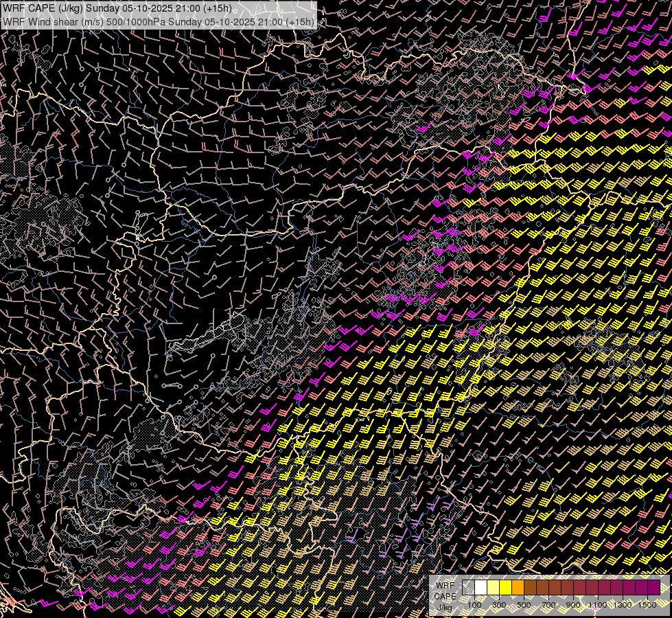672x618 pixels.
Task: Click the transparent first swatch in legend
Action: tap(468, 588)
